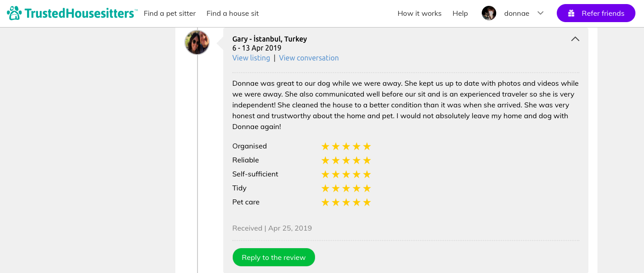The height and width of the screenshot is (273, 644).
Task: Click the reviewer's profile photo
Action: (x=197, y=42)
